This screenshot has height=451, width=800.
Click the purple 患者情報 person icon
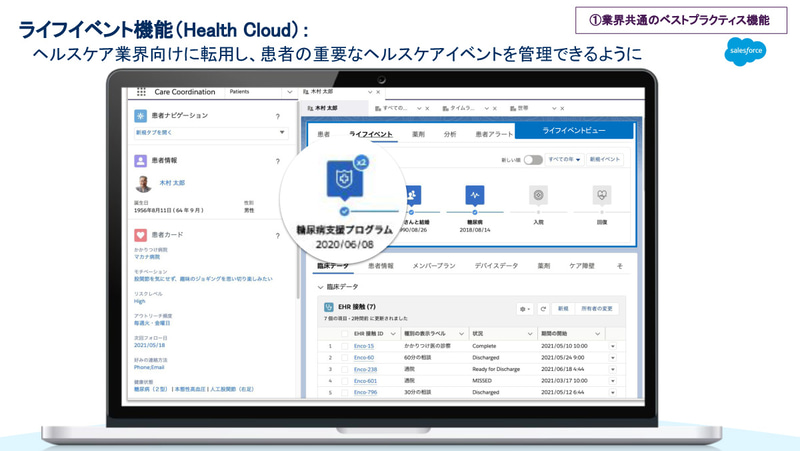click(x=140, y=161)
